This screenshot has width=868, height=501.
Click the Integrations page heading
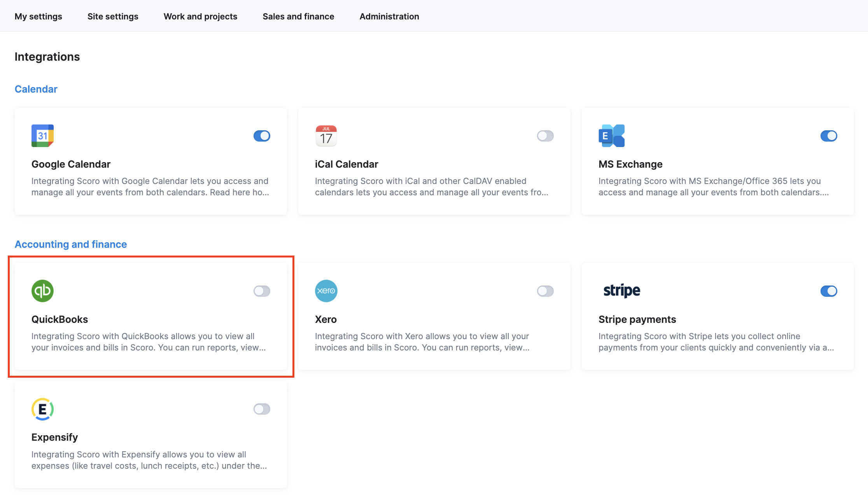click(47, 57)
